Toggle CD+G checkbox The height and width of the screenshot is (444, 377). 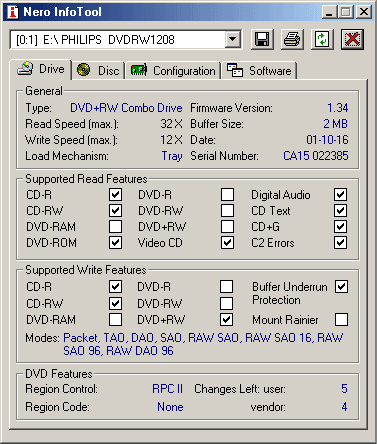(x=340, y=227)
